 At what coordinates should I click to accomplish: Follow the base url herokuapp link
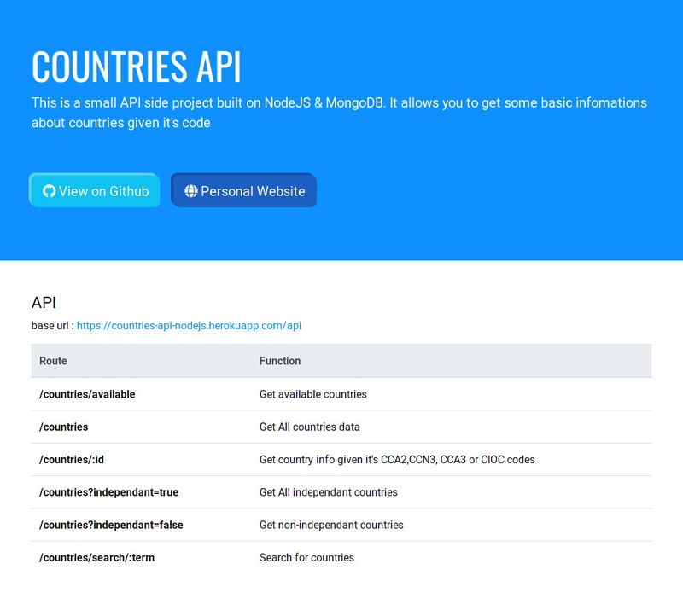[189, 326]
